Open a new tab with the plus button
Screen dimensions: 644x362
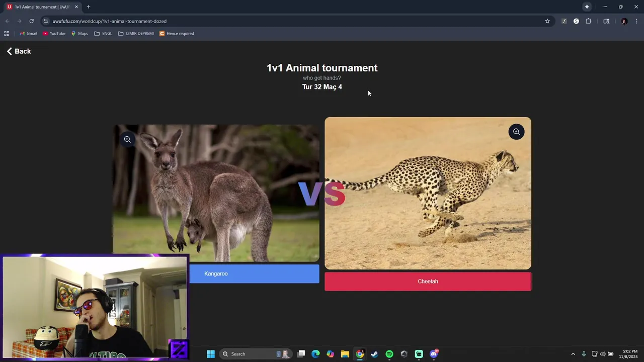[89, 7]
